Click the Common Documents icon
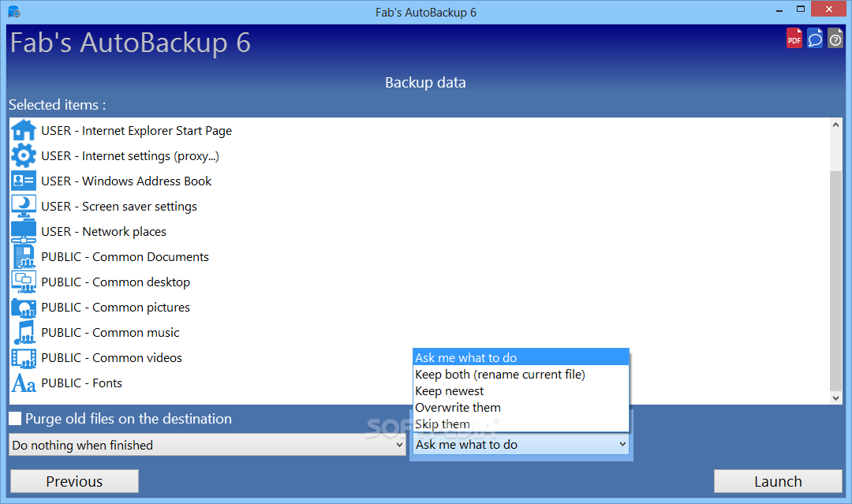Image resolution: width=852 pixels, height=504 pixels. click(24, 256)
